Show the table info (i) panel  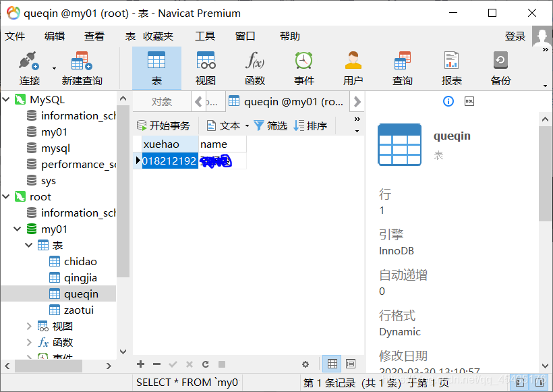coord(448,101)
